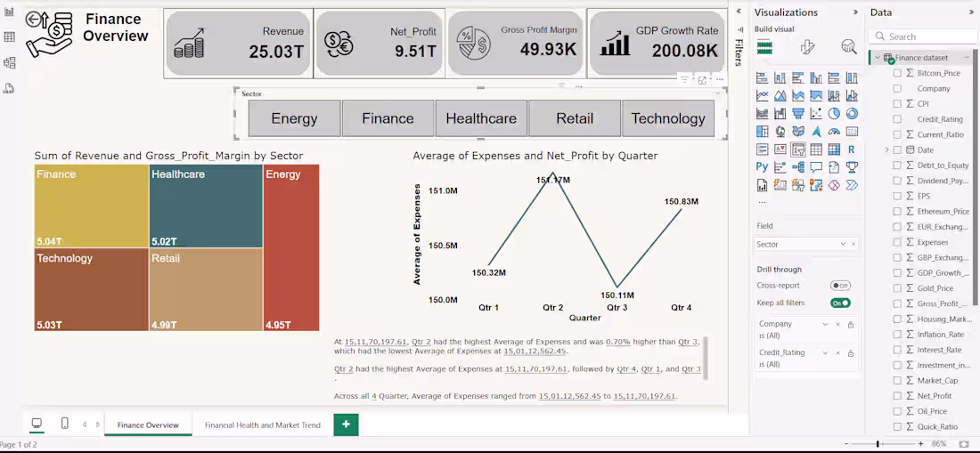The image size is (980, 453).
Task: Choose the Azure map arrow visual
Action: click(x=815, y=132)
